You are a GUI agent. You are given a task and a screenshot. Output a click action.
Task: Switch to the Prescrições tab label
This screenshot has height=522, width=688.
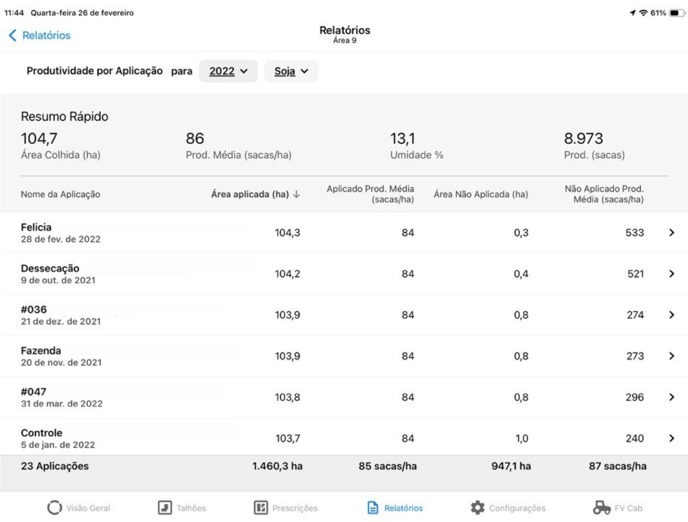(294, 508)
